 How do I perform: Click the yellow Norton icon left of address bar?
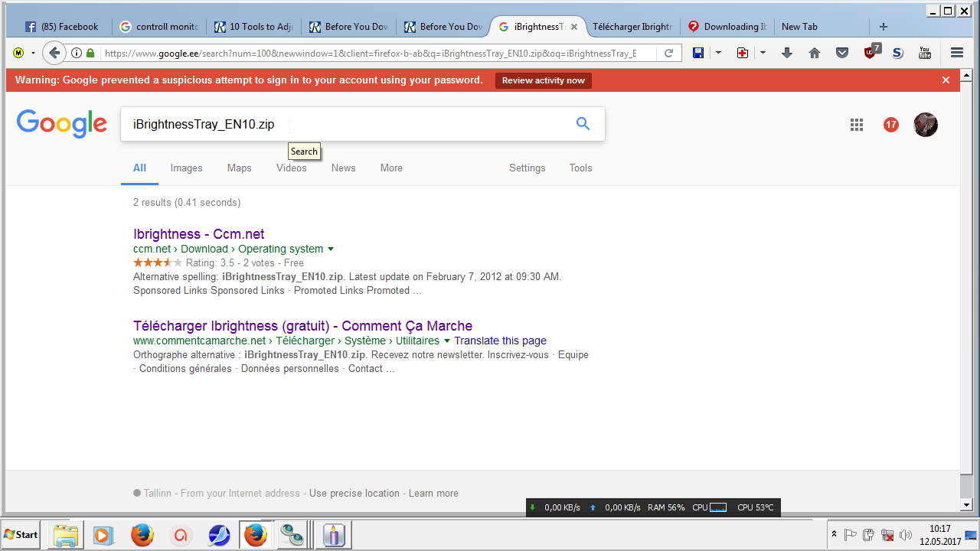18,53
